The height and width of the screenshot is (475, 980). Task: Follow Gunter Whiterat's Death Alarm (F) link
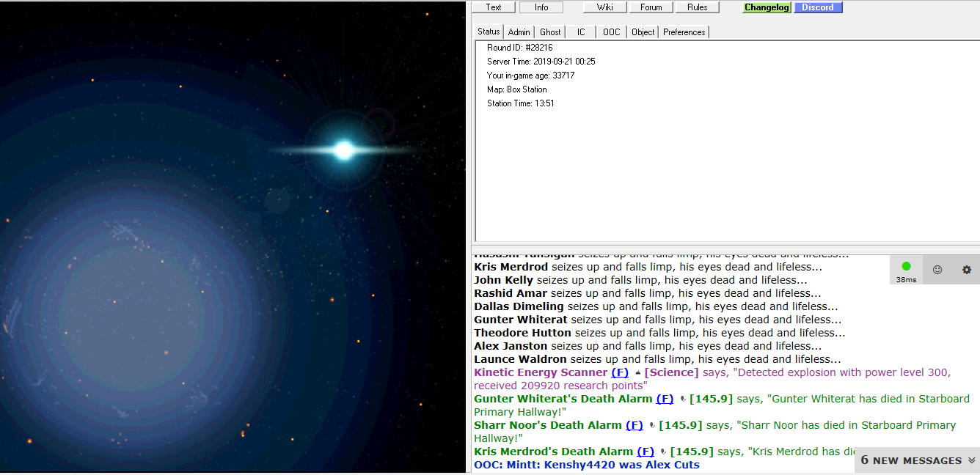664,399
